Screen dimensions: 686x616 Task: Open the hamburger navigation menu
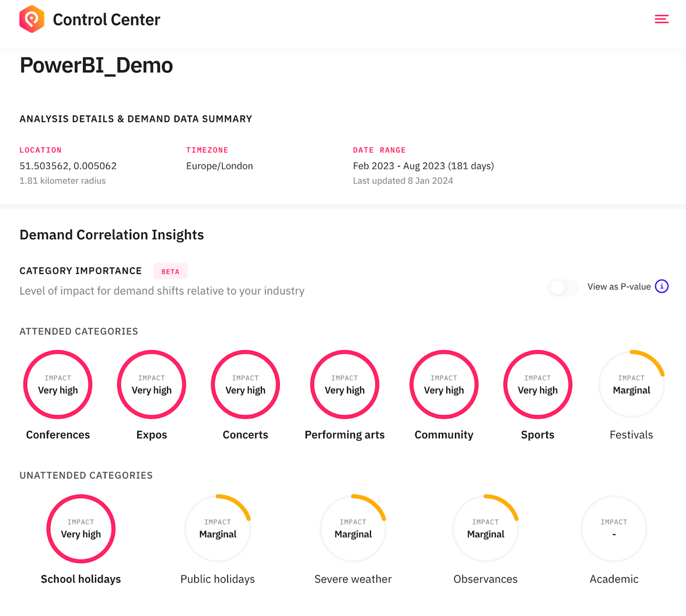[661, 19]
